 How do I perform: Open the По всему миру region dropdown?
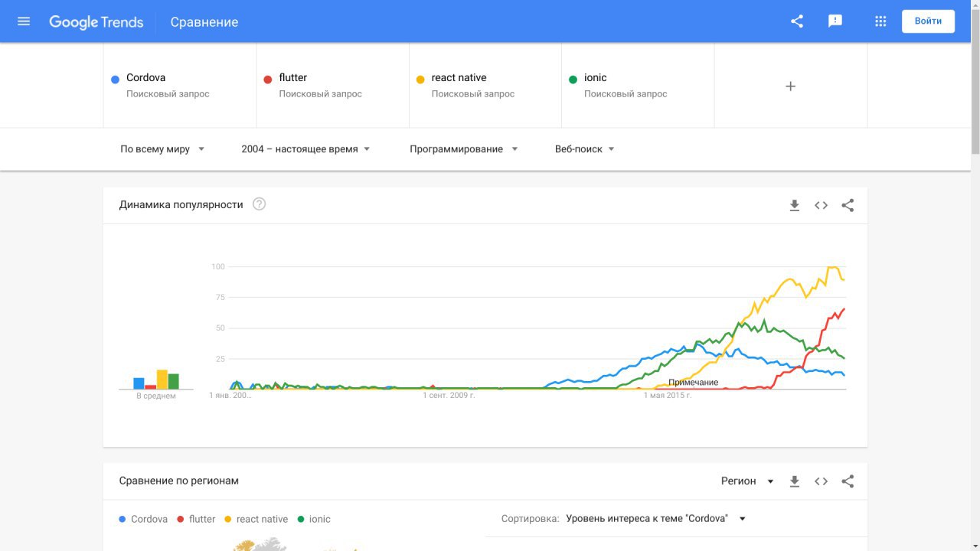point(162,149)
